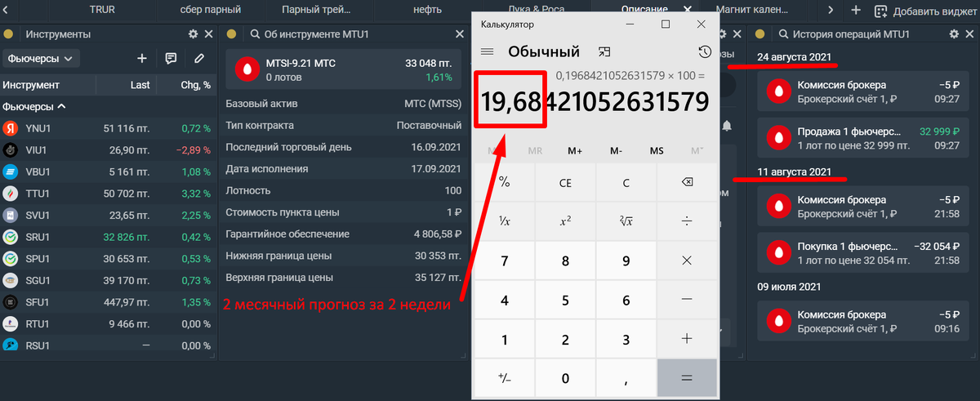Click the decimal comma key
This screenshot has height=401, width=980.
pos(626,378)
